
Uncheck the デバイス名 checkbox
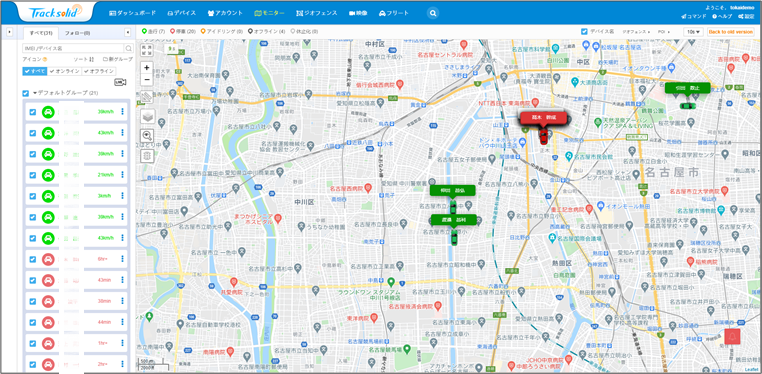pos(585,32)
